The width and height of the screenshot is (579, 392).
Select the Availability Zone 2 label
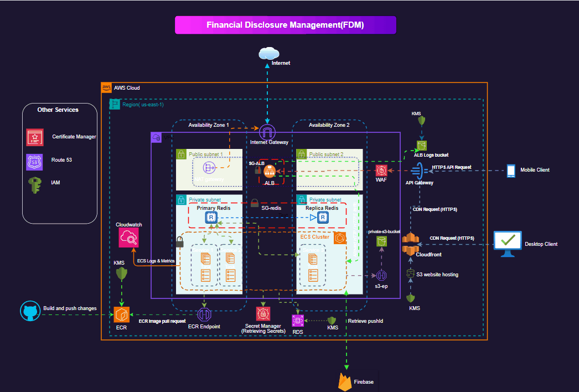pos(329,125)
